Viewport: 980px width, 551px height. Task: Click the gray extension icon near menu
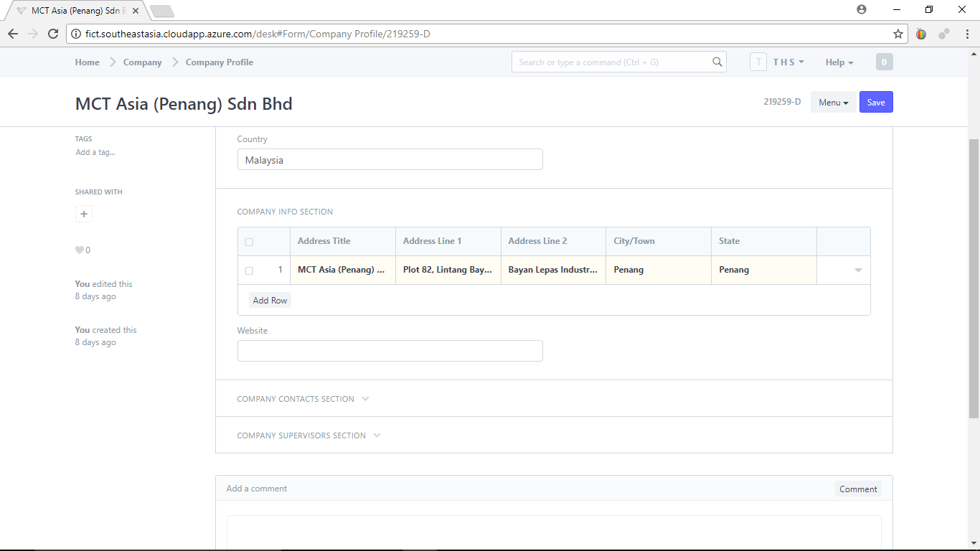(x=944, y=34)
